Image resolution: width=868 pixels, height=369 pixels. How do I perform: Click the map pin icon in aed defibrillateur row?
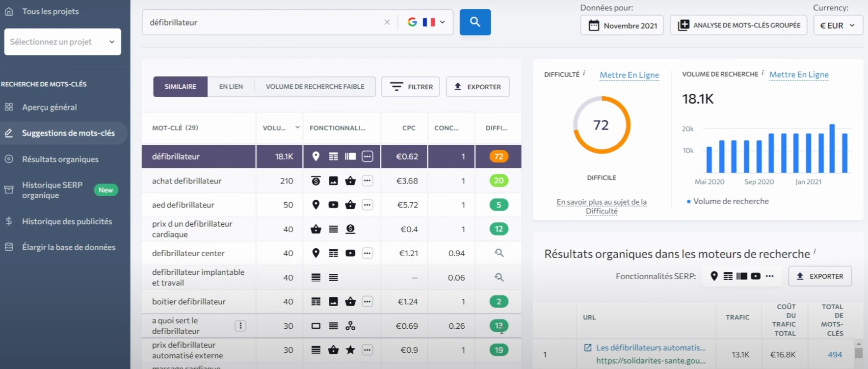pos(316,205)
